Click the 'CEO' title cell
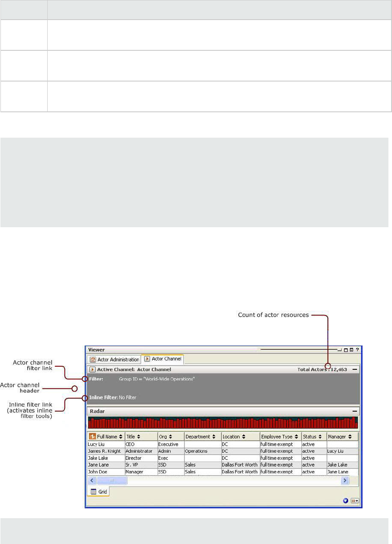This screenshot has width=392, height=544. (141, 444)
